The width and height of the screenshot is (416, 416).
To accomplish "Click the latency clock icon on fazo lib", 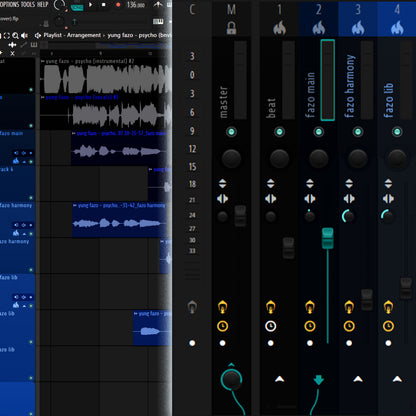I will (x=388, y=326).
